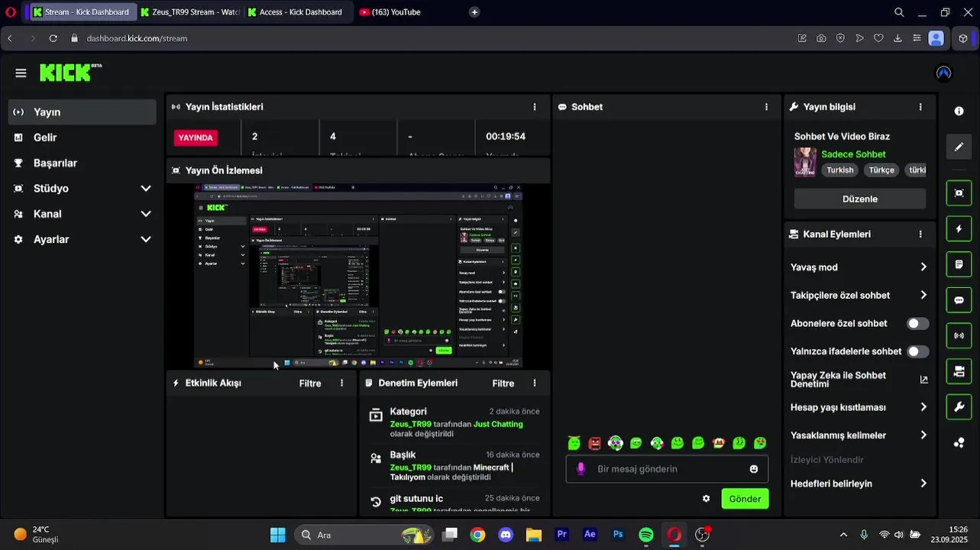Click the Bir mesaj gönderin input field
The height and width of the screenshot is (550, 980).
pos(667,469)
